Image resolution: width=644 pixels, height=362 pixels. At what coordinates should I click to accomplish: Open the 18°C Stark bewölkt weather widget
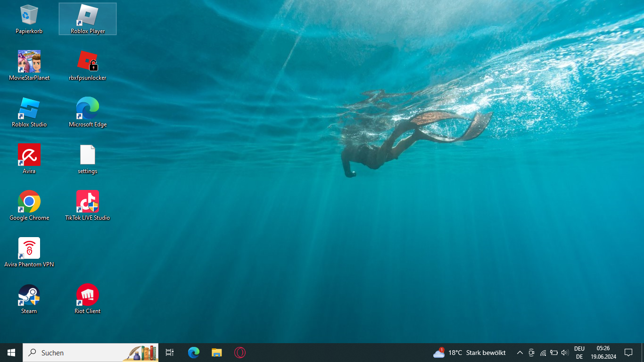pyautogui.click(x=470, y=353)
